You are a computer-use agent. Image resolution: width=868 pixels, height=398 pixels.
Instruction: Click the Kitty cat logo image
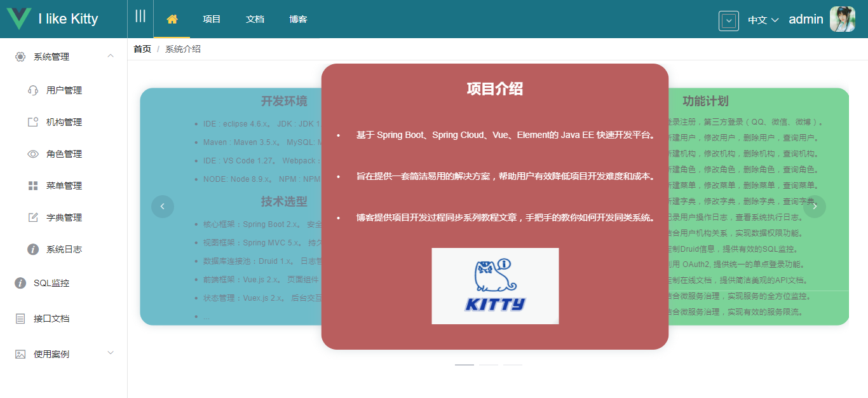click(495, 286)
